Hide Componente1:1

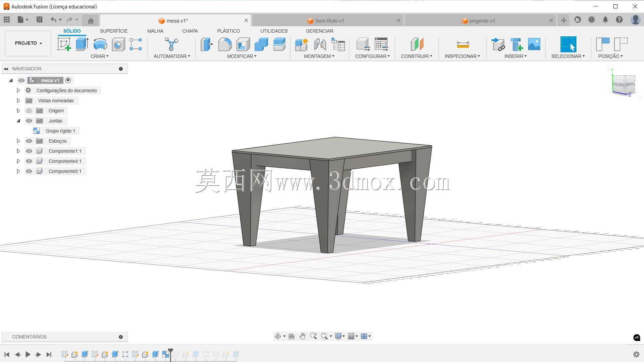(29, 151)
